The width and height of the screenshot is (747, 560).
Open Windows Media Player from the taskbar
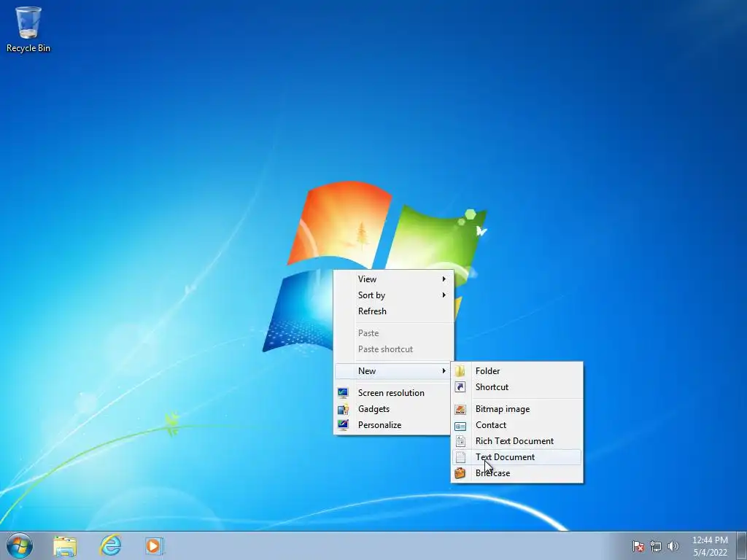tap(155, 545)
